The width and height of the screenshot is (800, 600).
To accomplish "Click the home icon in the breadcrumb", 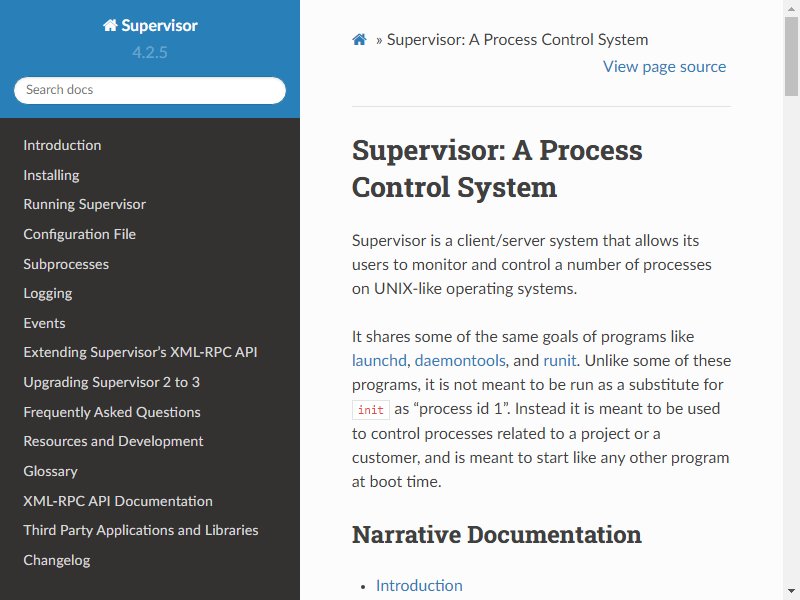I will (359, 39).
